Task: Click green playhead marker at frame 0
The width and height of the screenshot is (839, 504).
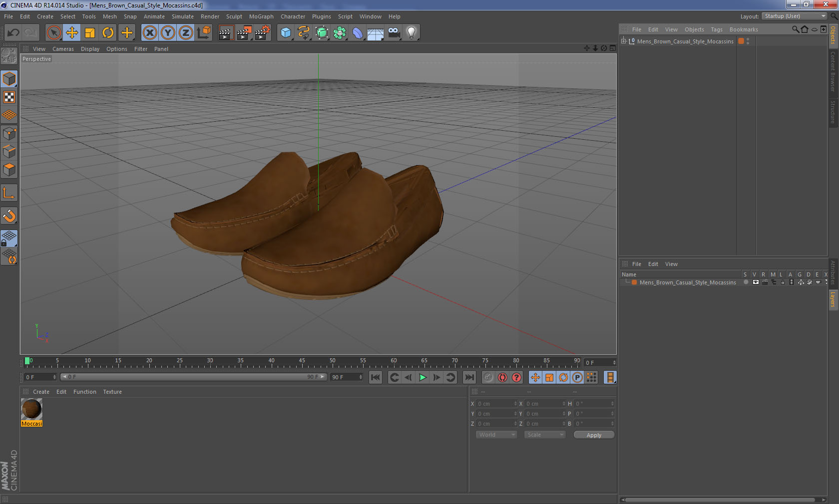Action: point(27,361)
